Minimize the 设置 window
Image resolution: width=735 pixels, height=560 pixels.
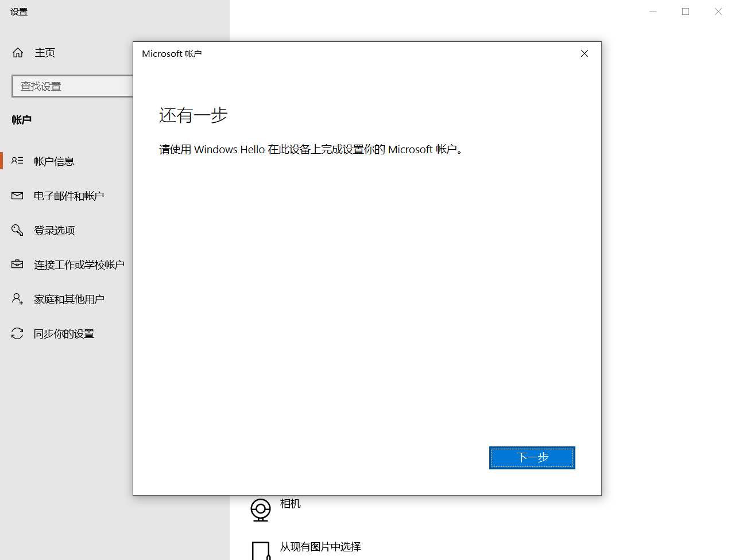coord(653,11)
